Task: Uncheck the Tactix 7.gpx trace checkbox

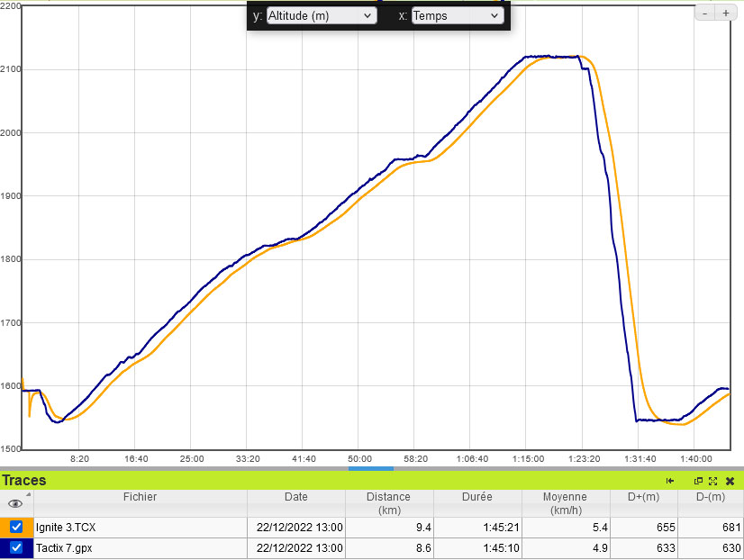Action: coord(16,547)
